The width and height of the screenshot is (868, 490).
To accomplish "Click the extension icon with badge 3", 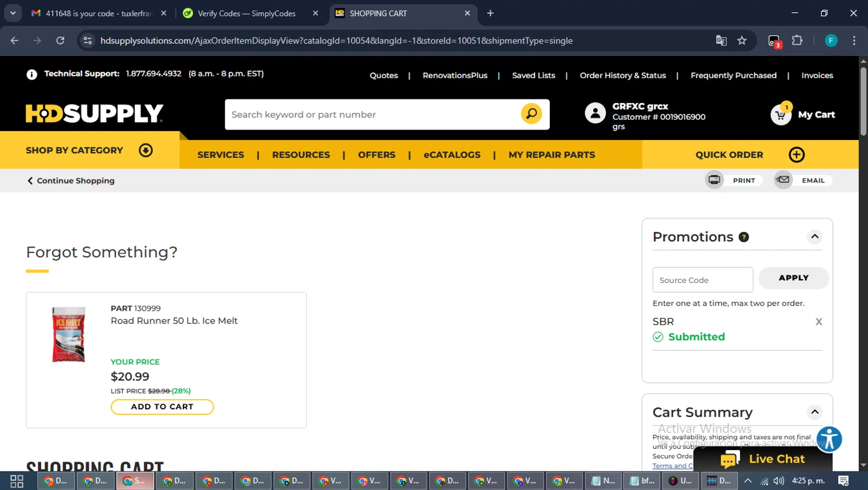I will pyautogui.click(x=774, y=41).
